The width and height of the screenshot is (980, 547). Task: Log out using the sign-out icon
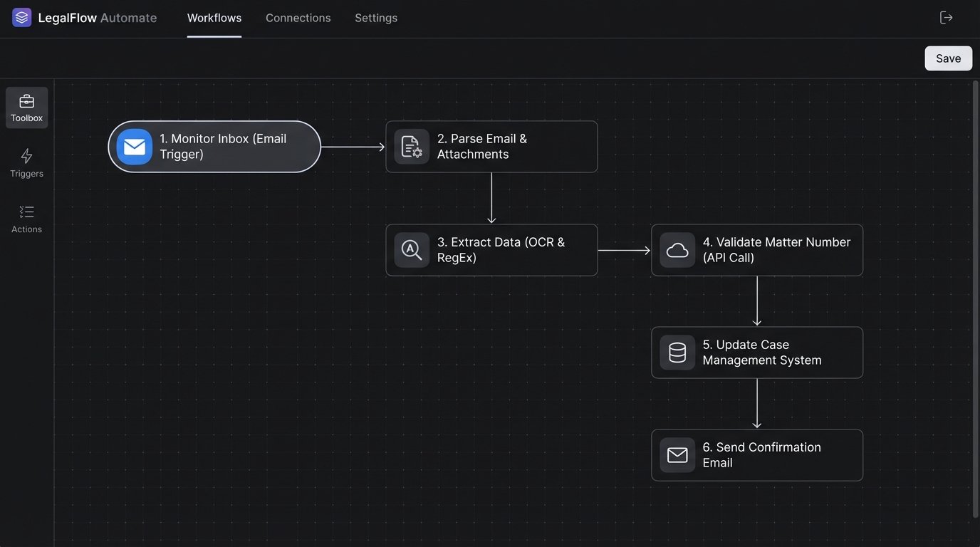(946, 16)
